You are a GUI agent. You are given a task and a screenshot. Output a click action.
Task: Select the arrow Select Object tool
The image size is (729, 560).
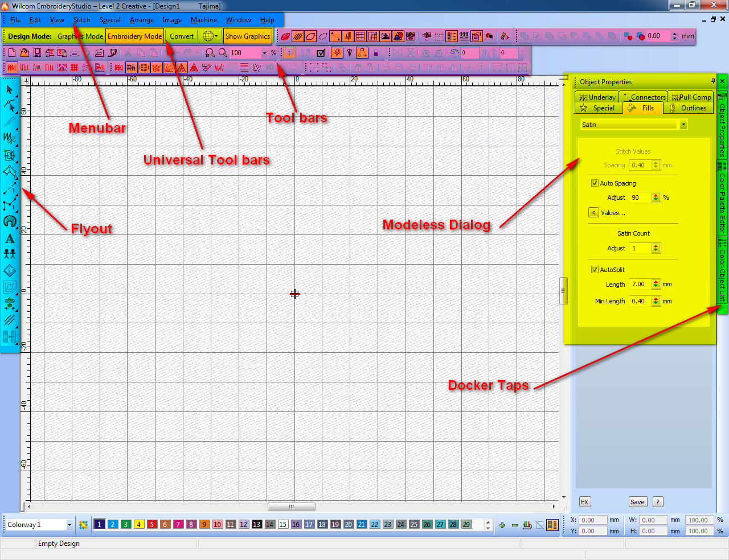tap(10, 89)
